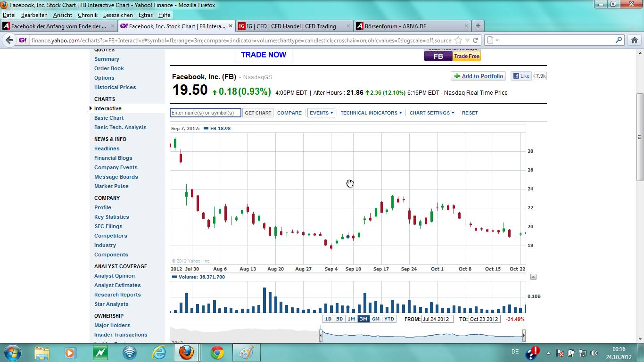644x362 pixels.
Task: Click the symbol name input field
Action: point(206,113)
